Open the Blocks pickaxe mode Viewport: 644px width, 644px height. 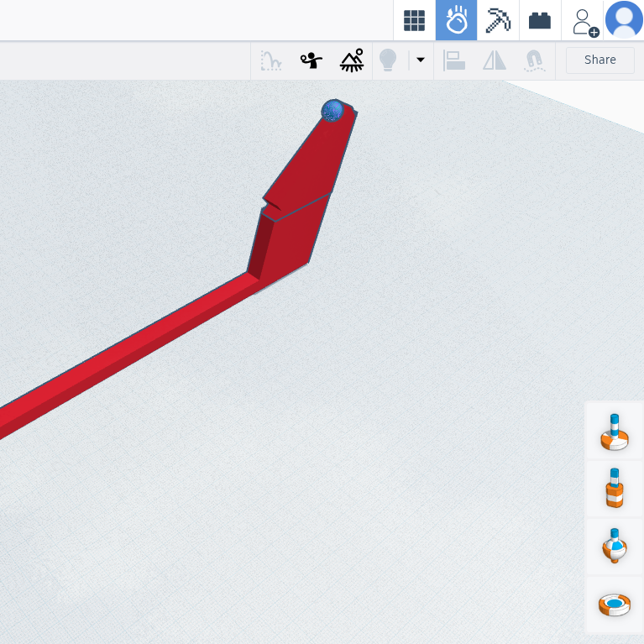(x=498, y=20)
